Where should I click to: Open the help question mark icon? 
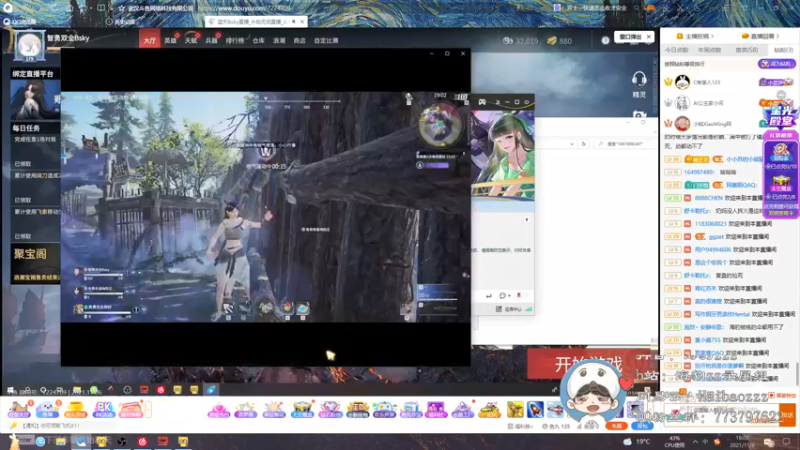(x=605, y=40)
